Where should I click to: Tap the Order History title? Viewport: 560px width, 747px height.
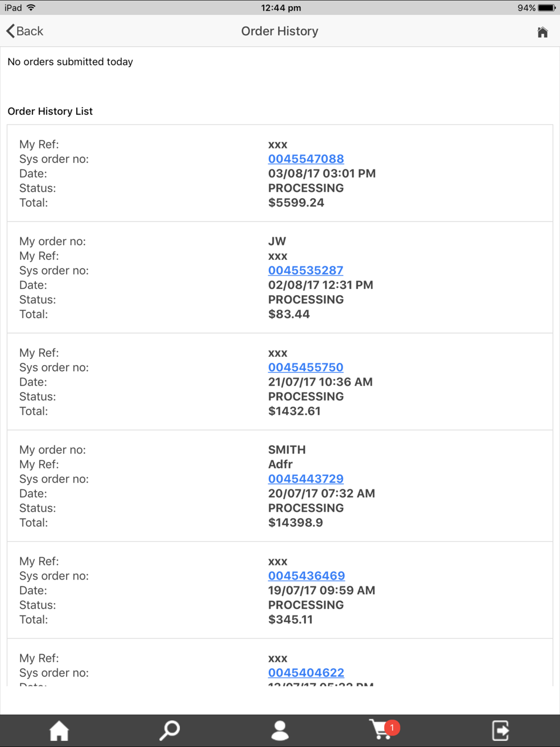pyautogui.click(x=279, y=31)
